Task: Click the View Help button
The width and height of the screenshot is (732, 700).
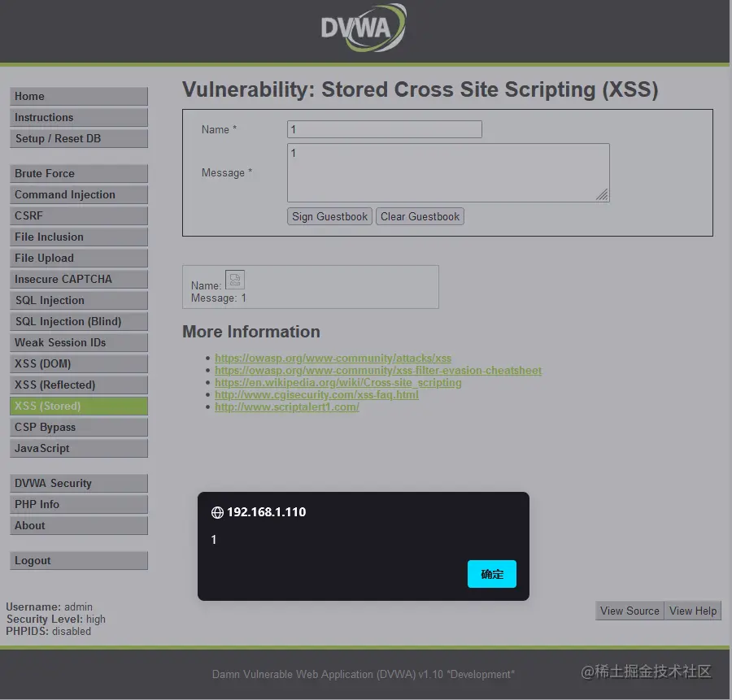Action: pyautogui.click(x=693, y=611)
